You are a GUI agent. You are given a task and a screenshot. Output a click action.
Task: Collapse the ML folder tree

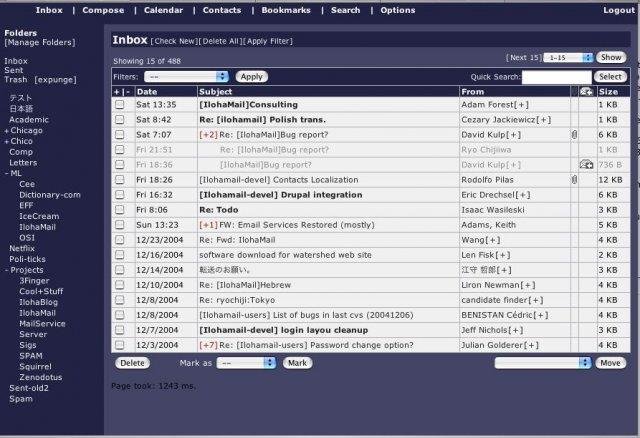click(x=7, y=173)
